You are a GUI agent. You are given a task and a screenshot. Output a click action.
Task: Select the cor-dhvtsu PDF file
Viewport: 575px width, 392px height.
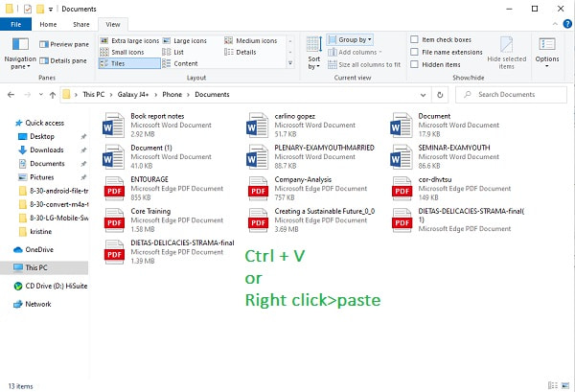pyautogui.click(x=450, y=189)
